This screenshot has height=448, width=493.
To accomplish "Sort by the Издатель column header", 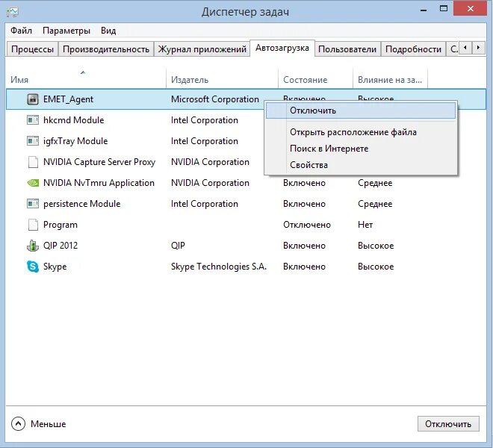I will (222, 78).
